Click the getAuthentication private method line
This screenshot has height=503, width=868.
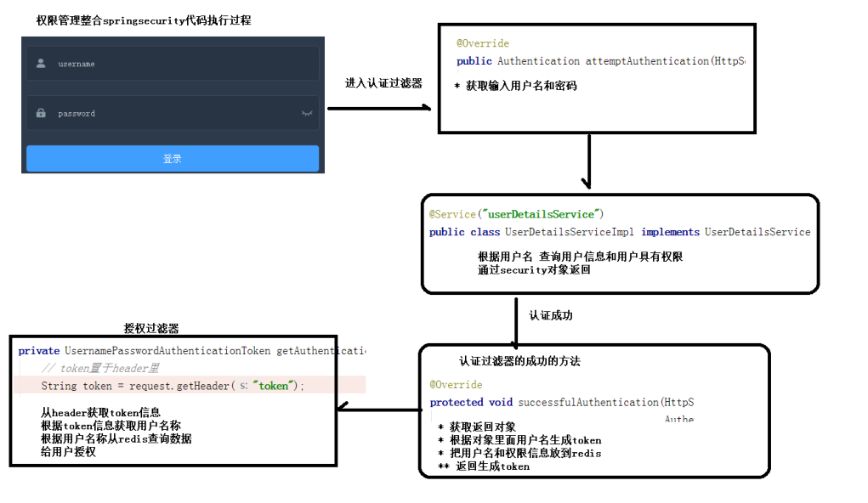191,351
